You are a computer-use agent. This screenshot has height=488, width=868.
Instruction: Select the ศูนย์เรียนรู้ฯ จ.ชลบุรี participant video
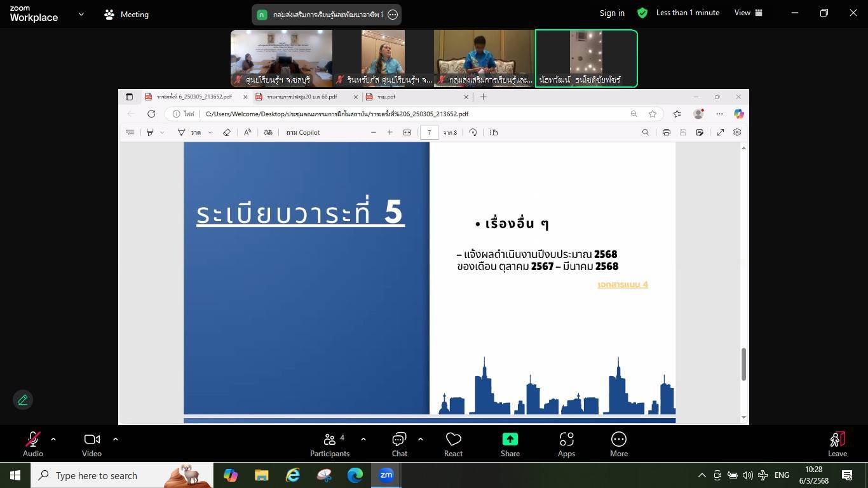tap(281, 58)
